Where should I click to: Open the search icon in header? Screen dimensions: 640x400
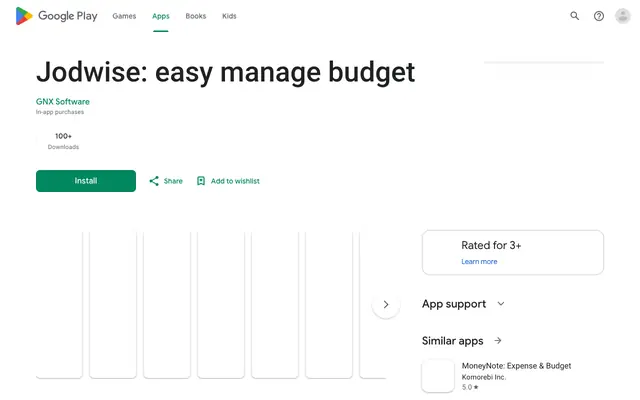pos(574,16)
